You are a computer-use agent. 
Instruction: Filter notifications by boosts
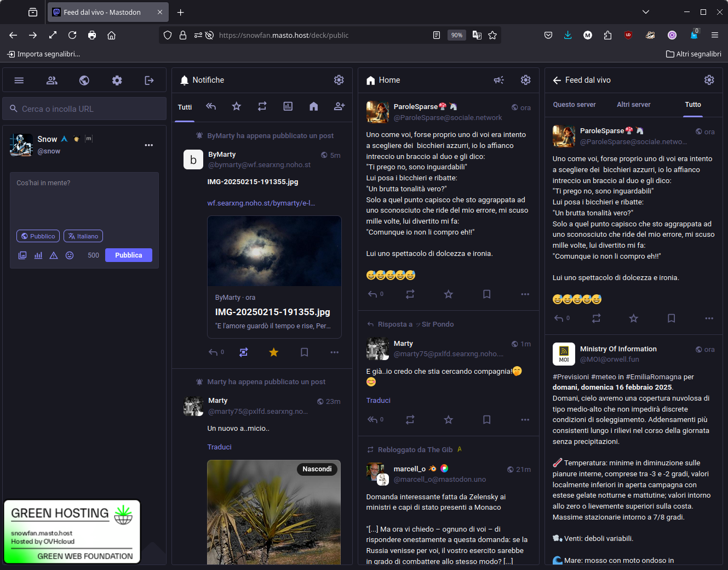click(262, 106)
